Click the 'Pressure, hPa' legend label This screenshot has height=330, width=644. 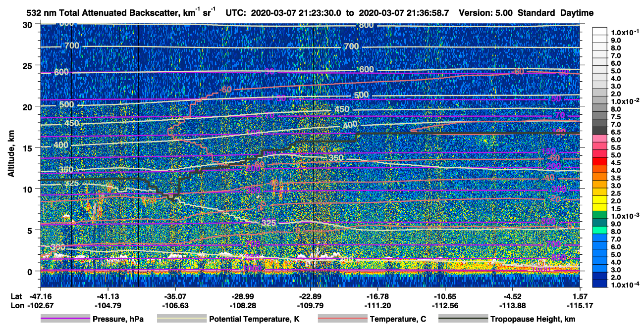click(x=118, y=319)
